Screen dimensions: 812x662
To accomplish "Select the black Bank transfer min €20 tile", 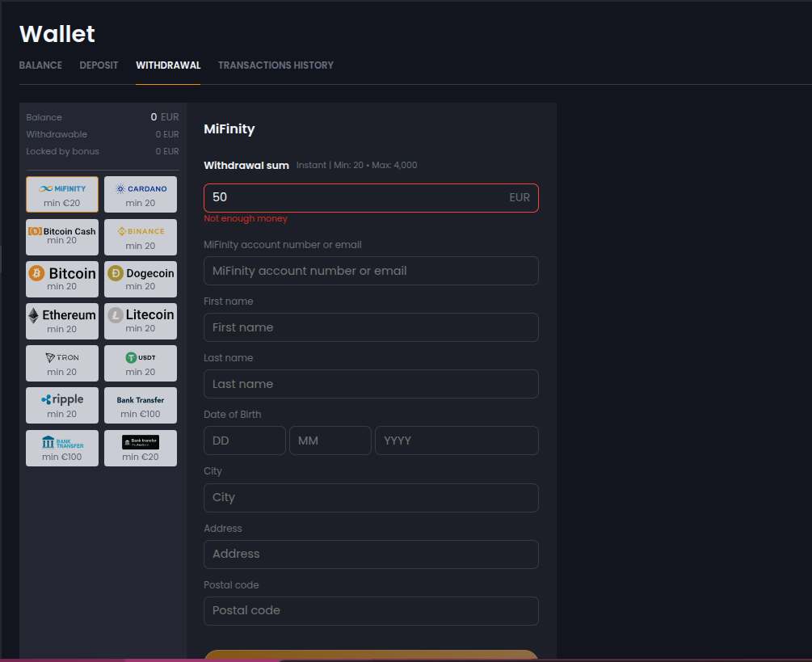I will 141,448.
